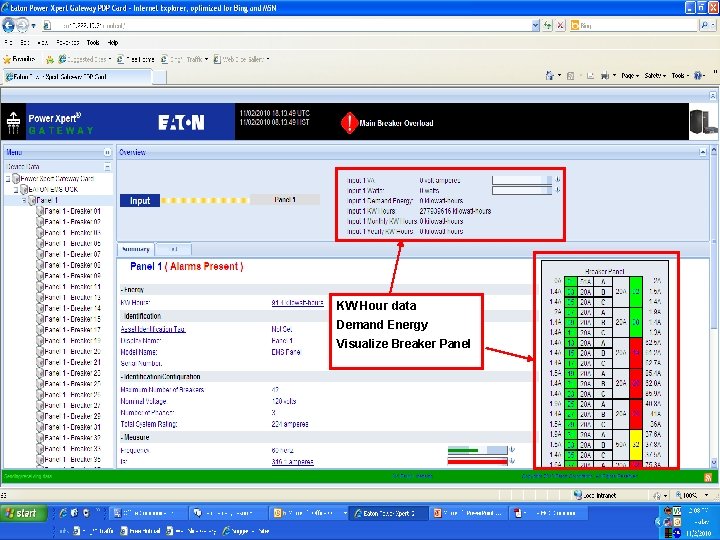Open the amperes value link under Measure
Image resolution: width=720 pixels, height=540 pixels.
pos(292,461)
